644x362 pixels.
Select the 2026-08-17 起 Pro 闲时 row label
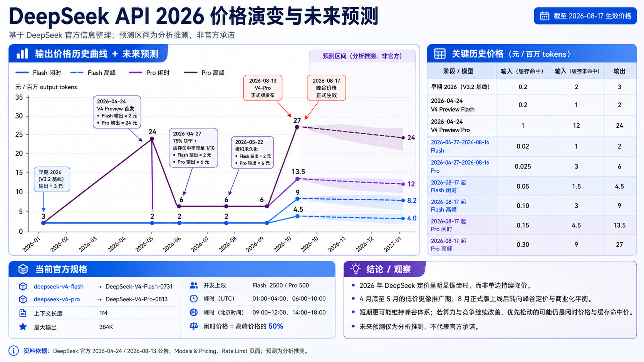tap(448, 225)
